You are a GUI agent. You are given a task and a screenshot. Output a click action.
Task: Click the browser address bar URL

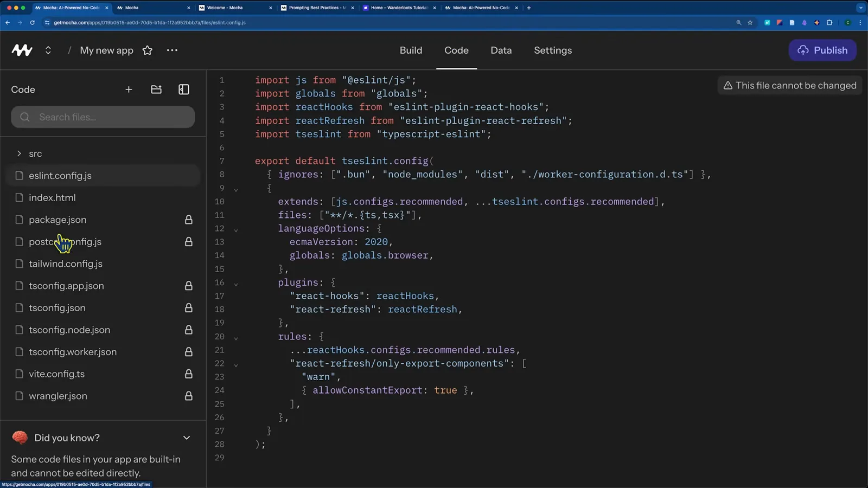click(x=150, y=22)
